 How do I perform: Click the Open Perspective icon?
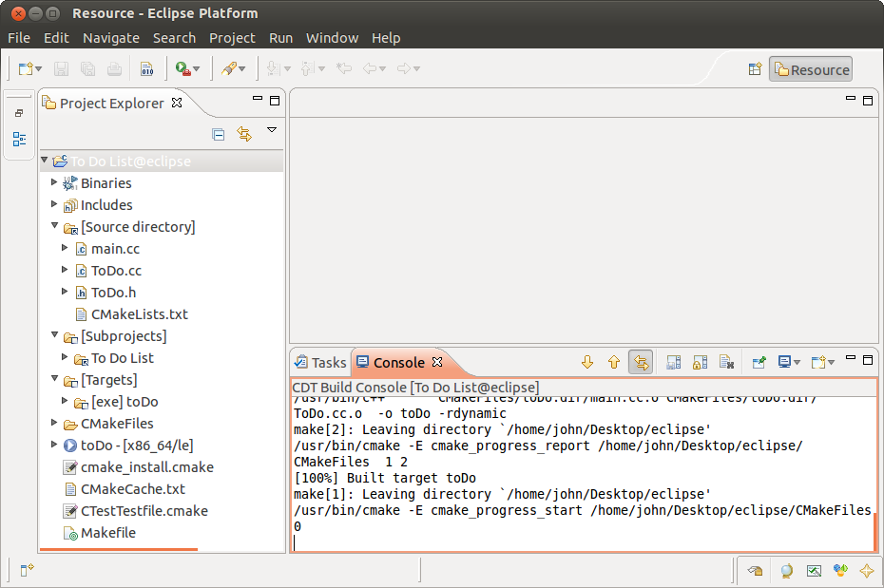point(755,69)
